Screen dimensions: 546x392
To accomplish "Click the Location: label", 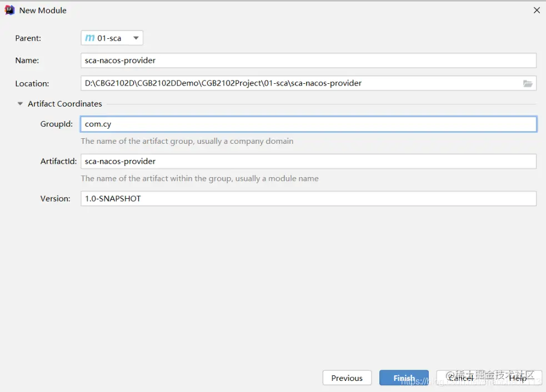I will (32, 83).
